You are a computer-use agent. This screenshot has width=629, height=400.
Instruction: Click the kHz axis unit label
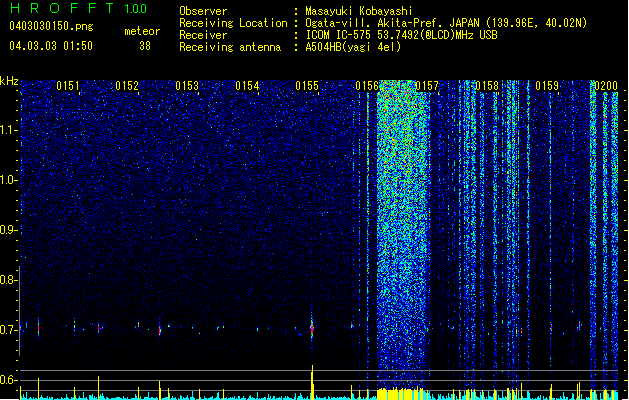[x=9, y=81]
